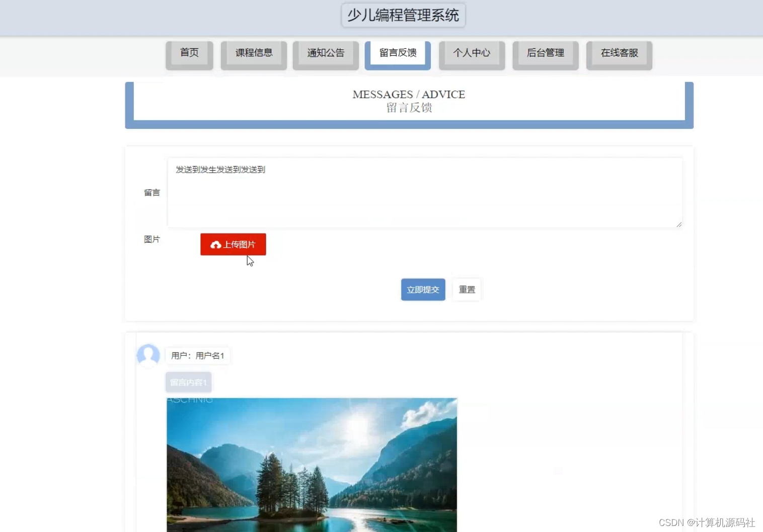Click the upload cloud icon on 上传图片 button
This screenshot has width=763, height=532.
(x=216, y=245)
